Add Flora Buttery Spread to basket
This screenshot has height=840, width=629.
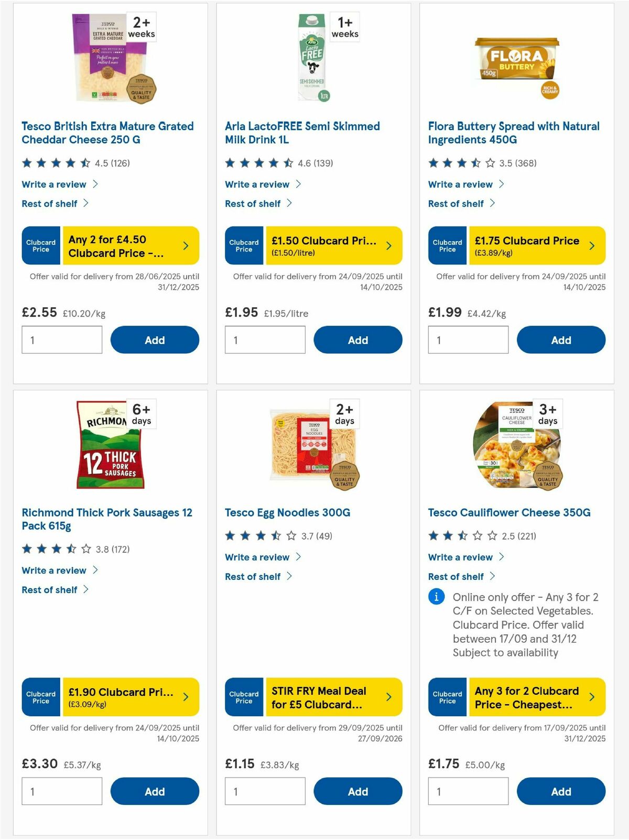pos(561,339)
